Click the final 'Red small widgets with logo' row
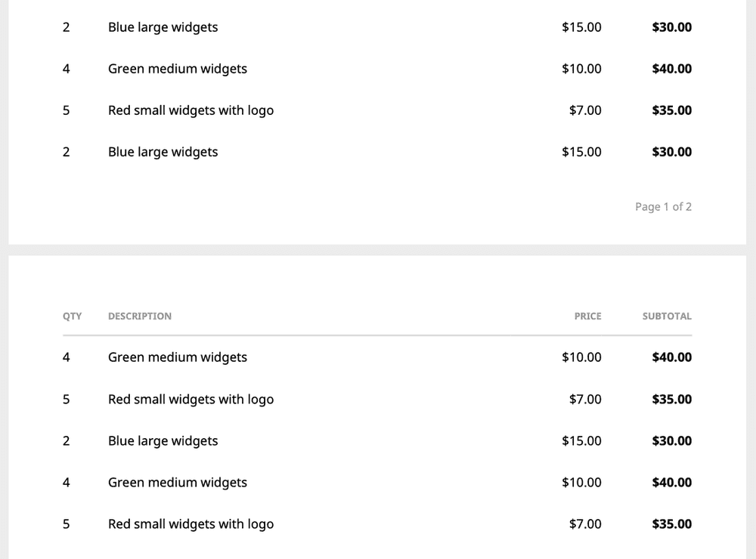Image resolution: width=756 pixels, height=559 pixels. click(x=377, y=524)
